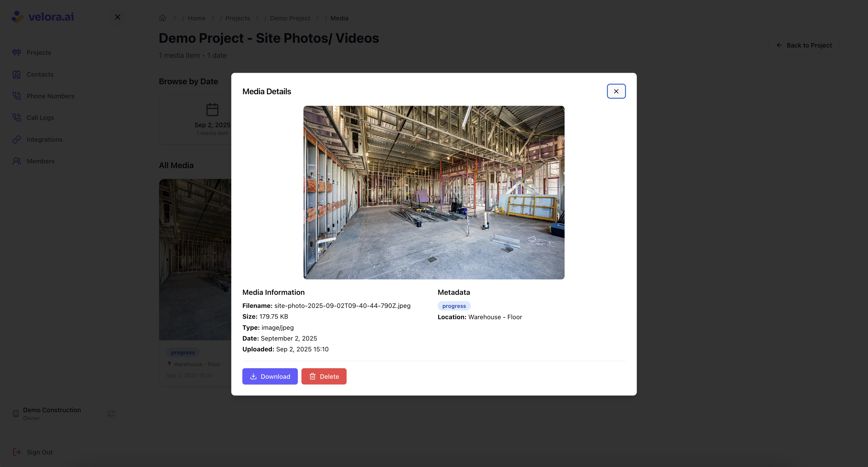The image size is (868, 467).
Task: Close the Media Details dialog
Action: coord(616,91)
